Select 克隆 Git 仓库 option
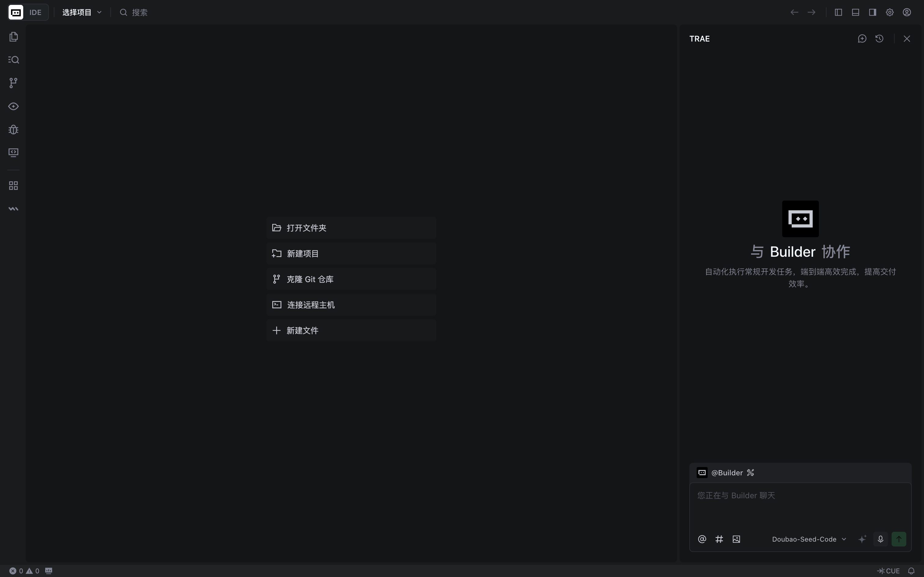Viewport: 924px width, 577px height. [351, 279]
